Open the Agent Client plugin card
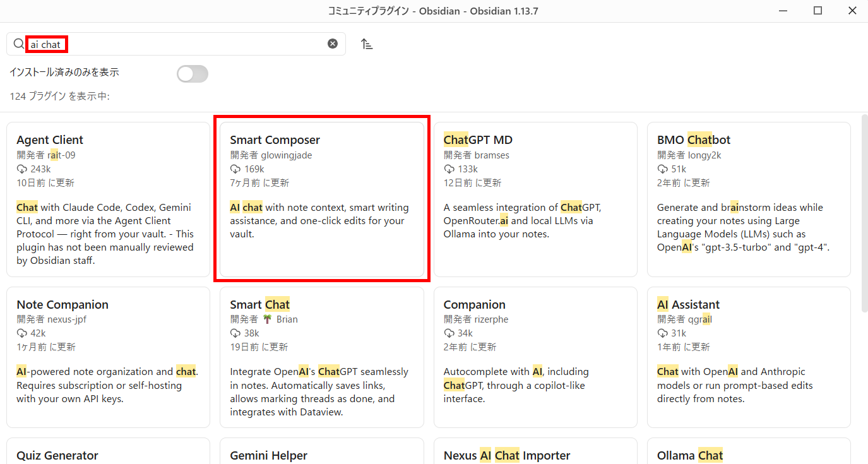868x464 pixels. coord(108,199)
